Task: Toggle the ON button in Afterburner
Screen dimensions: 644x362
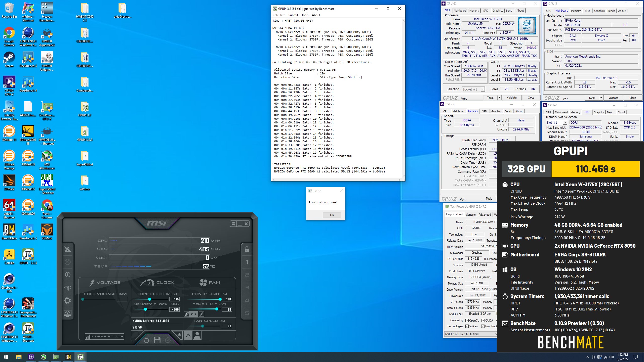Action: point(193,314)
